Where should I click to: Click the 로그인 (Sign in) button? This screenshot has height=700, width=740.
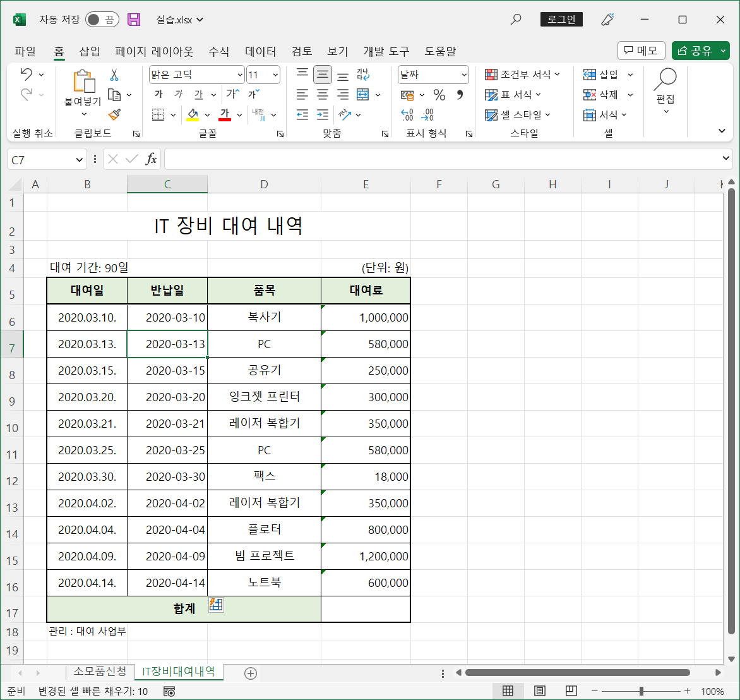561,20
